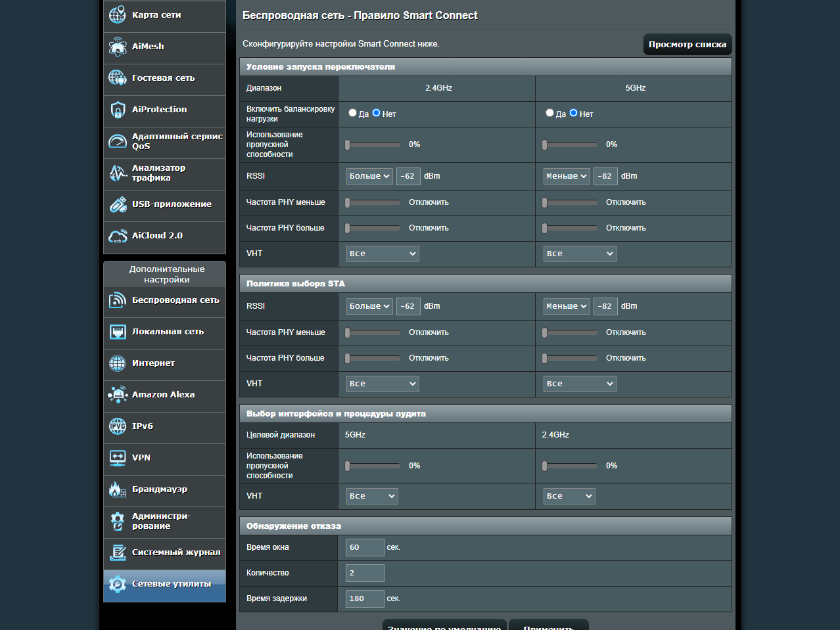This screenshot has height=630, width=840.
Task: Click STA policy RSSI -62 field
Action: tap(408, 306)
